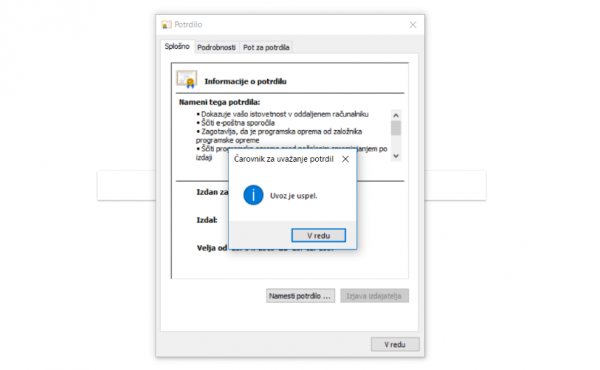Screen dimensions: 600x370
Task: Click the Čarovnik za uvažanje potrdil title text
Action: pyautogui.click(x=284, y=159)
